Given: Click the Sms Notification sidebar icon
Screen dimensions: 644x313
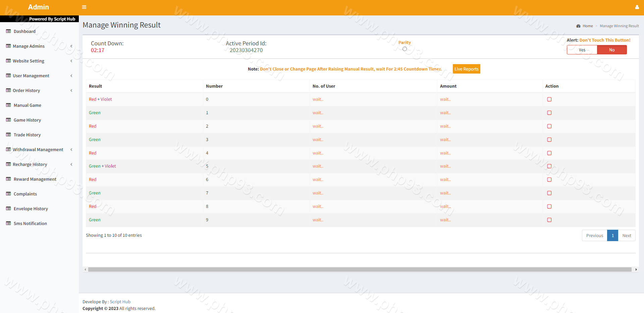Looking at the screenshot, I should 8,223.
